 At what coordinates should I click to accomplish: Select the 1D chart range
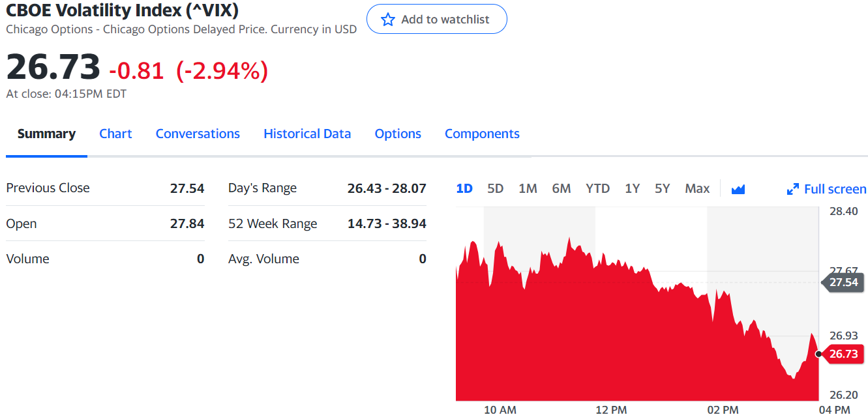coord(464,188)
